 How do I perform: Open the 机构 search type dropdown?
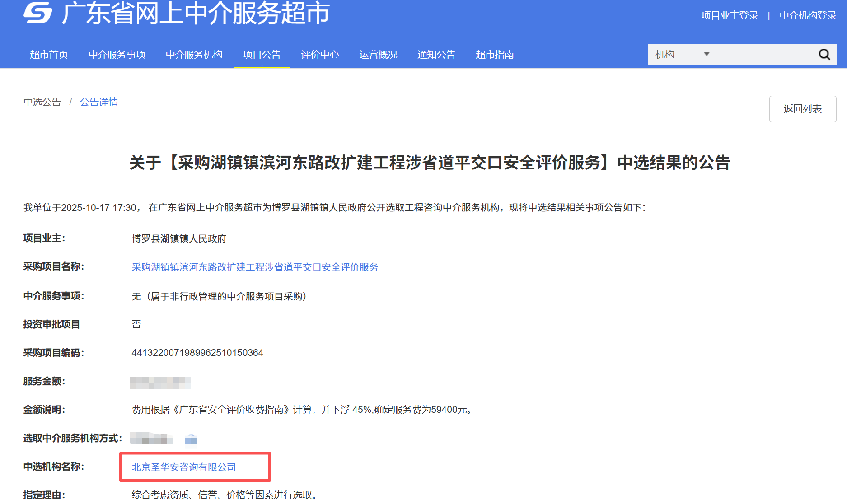[681, 55]
